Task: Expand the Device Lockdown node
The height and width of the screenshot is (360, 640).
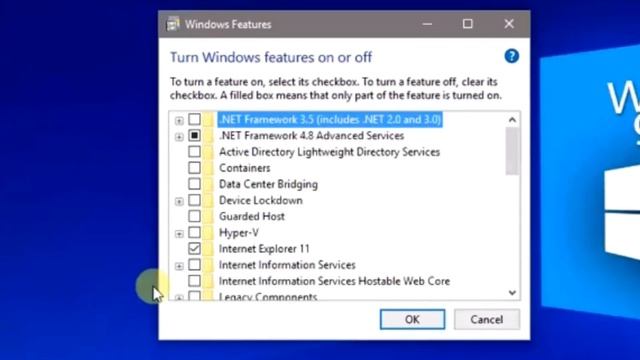Action: (179, 201)
